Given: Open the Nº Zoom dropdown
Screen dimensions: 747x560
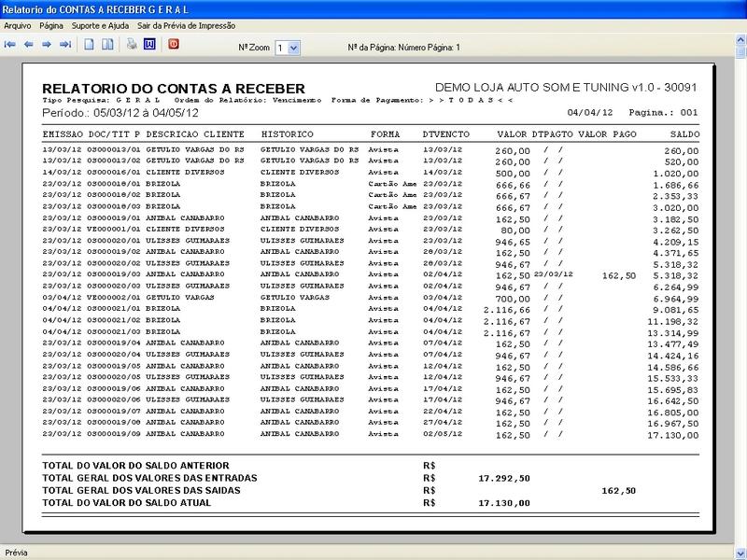Looking at the screenshot, I should tap(294, 46).
